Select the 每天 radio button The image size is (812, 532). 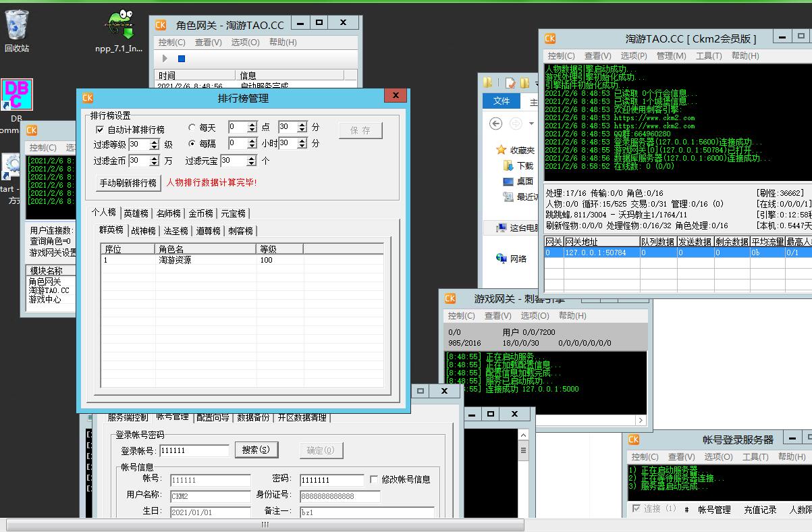click(192, 128)
